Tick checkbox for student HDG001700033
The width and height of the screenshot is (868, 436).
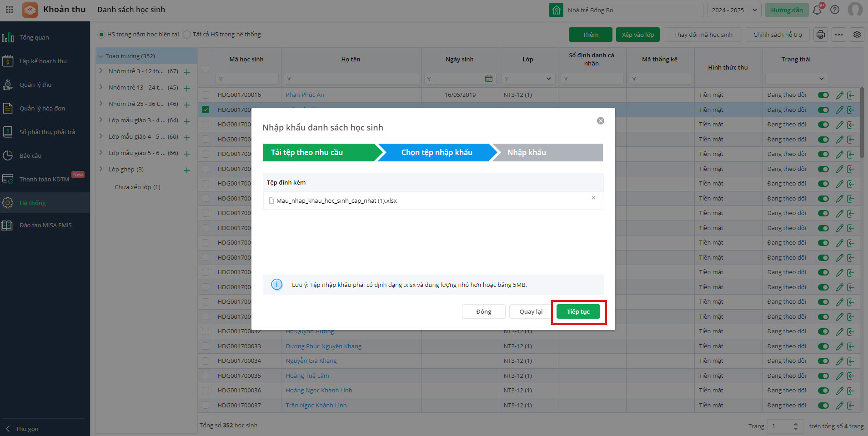coord(206,346)
